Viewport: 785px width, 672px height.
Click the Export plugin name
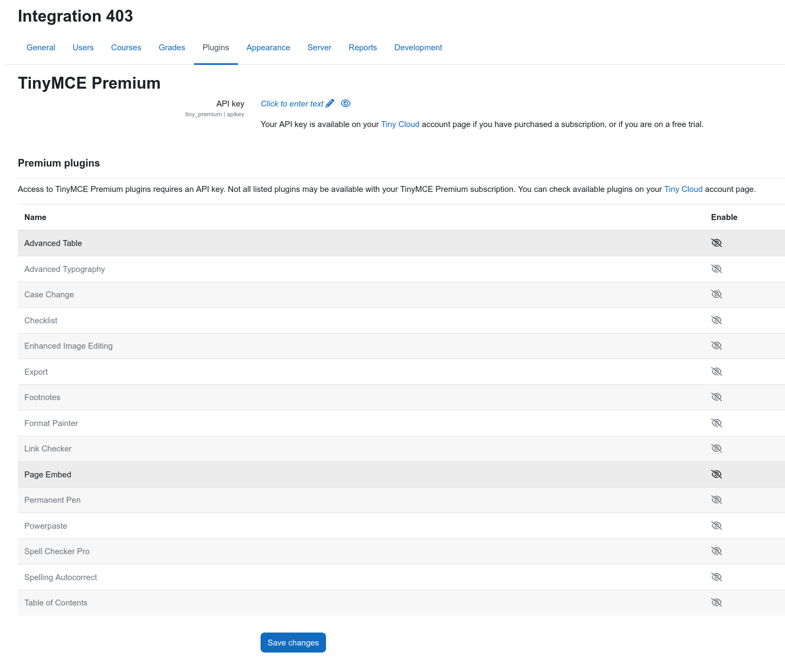pos(36,372)
